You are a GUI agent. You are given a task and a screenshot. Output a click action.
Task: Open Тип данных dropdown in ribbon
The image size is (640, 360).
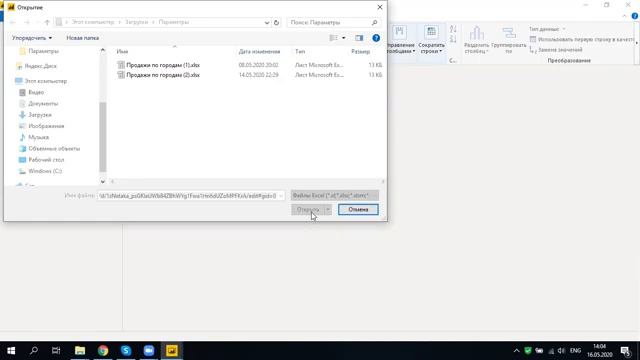(x=547, y=29)
